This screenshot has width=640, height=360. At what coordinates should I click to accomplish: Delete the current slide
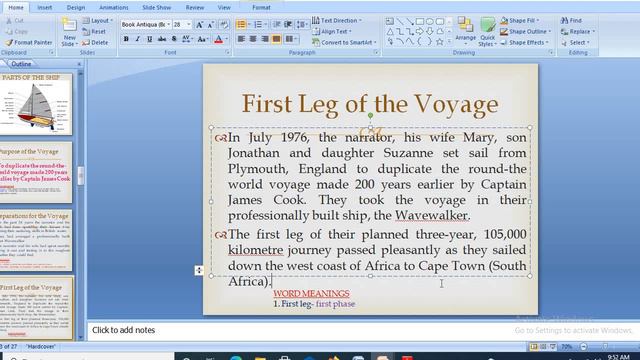(x=95, y=42)
